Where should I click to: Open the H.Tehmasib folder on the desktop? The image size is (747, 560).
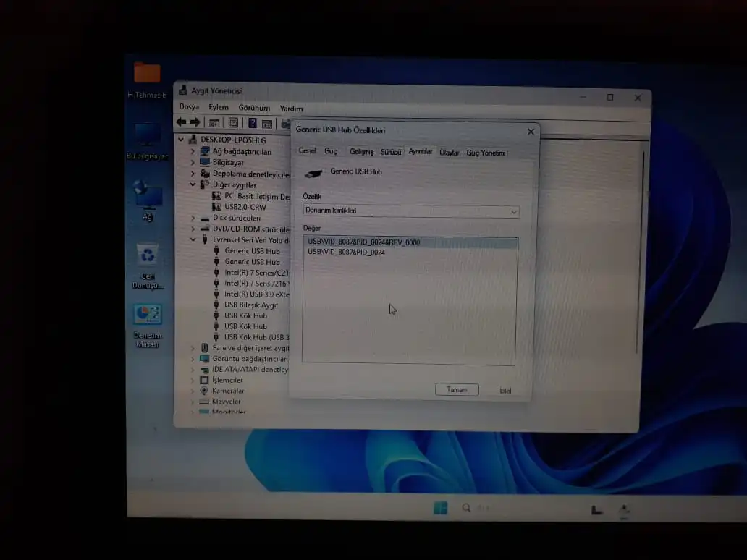147,80
